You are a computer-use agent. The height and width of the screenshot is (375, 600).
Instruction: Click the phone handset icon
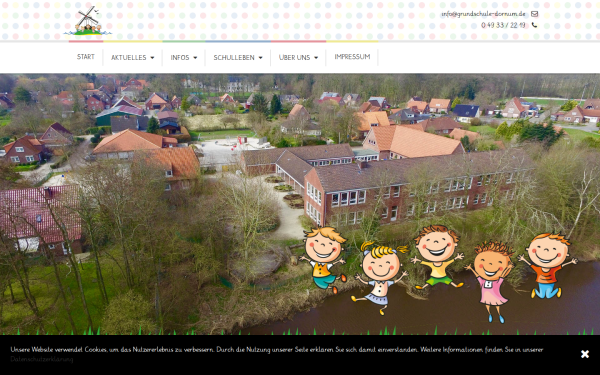[535, 25]
